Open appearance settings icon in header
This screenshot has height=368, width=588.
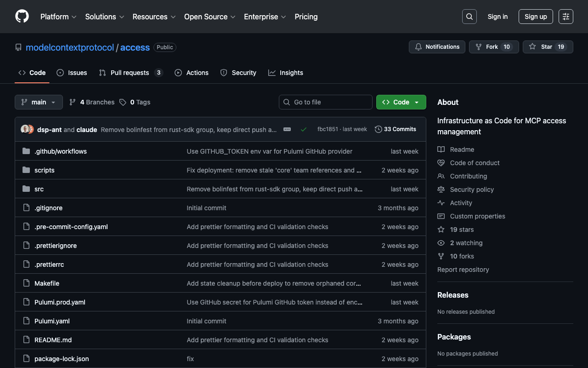565,17
